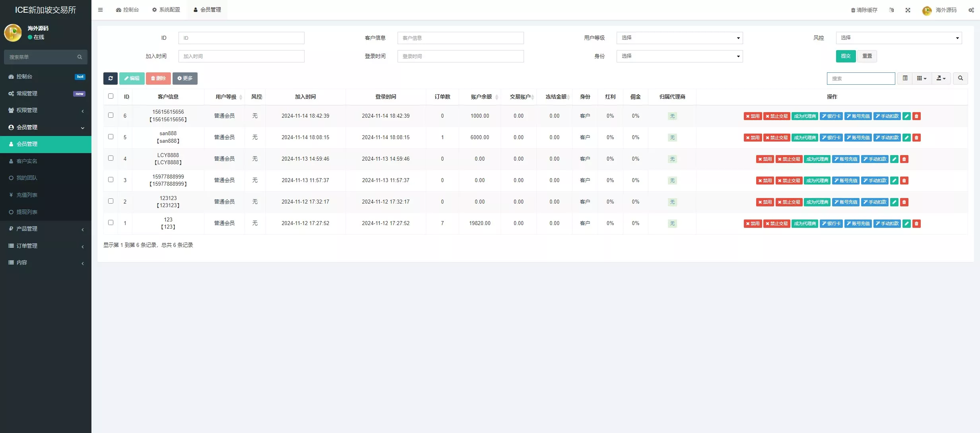
Task: Click 禁止交易 button for user 123123
Action: 790,202
